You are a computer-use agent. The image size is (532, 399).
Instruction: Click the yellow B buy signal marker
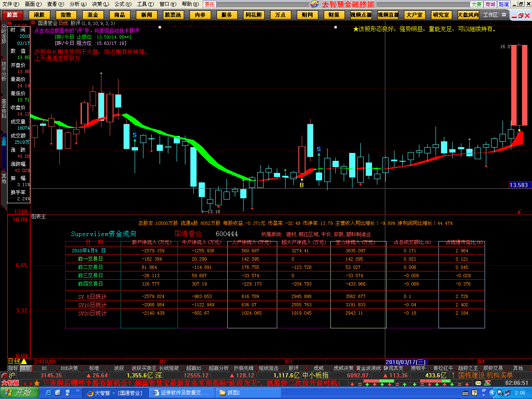pyautogui.click(x=302, y=185)
